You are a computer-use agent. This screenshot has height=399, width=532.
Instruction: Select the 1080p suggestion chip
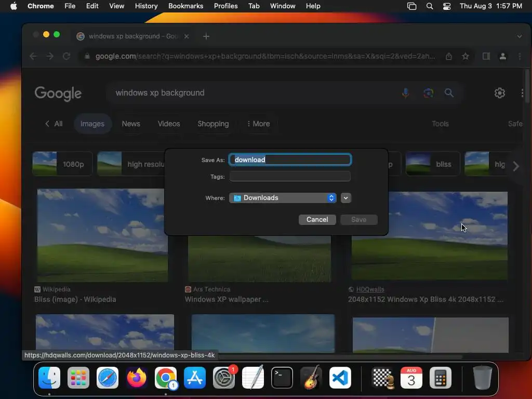tap(62, 164)
